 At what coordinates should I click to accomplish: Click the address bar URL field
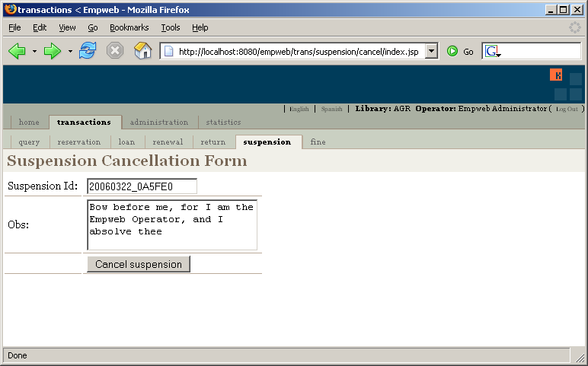(x=299, y=51)
